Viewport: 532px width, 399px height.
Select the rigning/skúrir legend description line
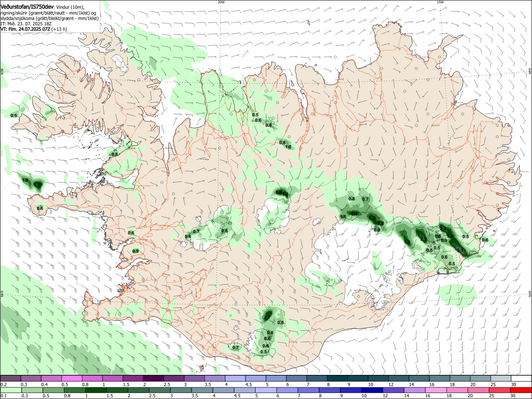click(x=49, y=13)
